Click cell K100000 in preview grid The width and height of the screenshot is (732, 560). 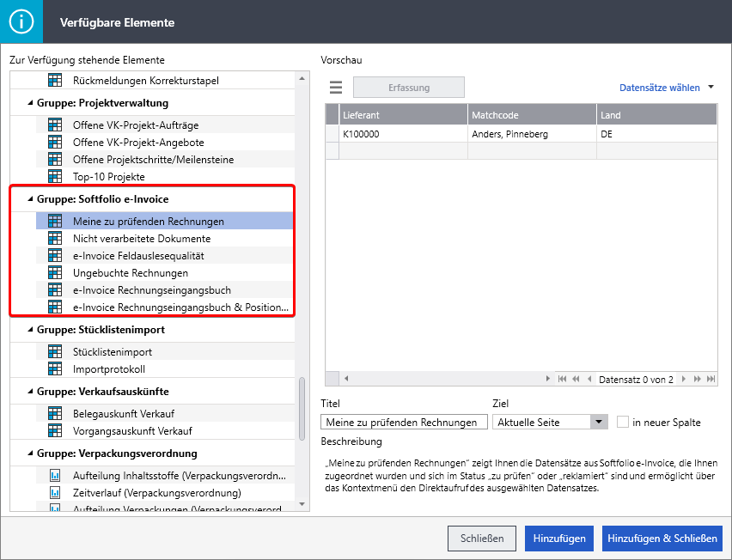[x=403, y=134]
